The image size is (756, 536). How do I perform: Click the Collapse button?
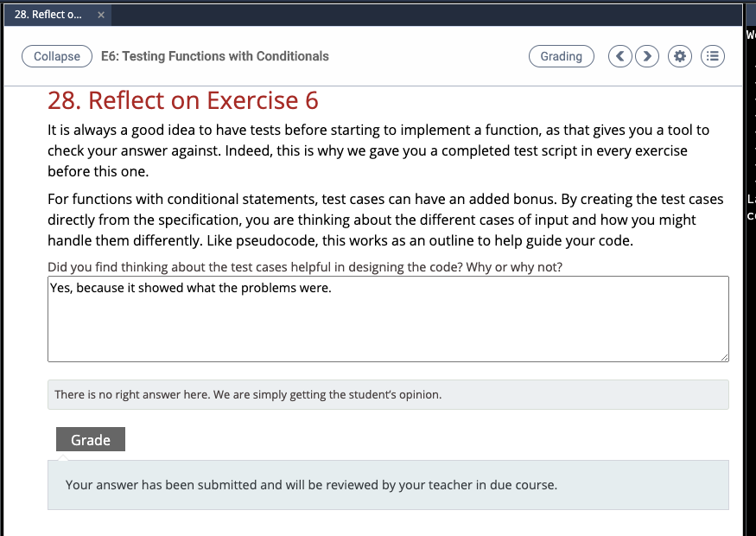click(57, 56)
